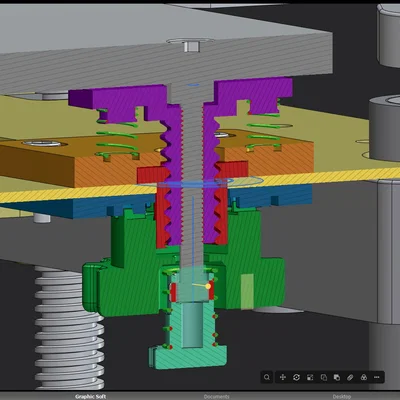The image size is (400, 400).
Task: Click the fit-to-view expand icon
Action: [x=310, y=377]
